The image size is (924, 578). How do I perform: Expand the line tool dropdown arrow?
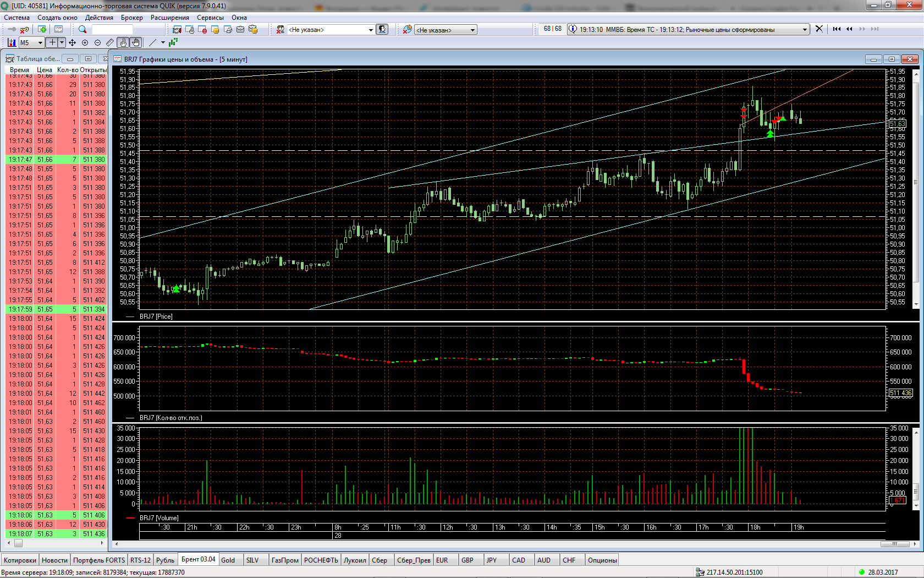coord(163,42)
